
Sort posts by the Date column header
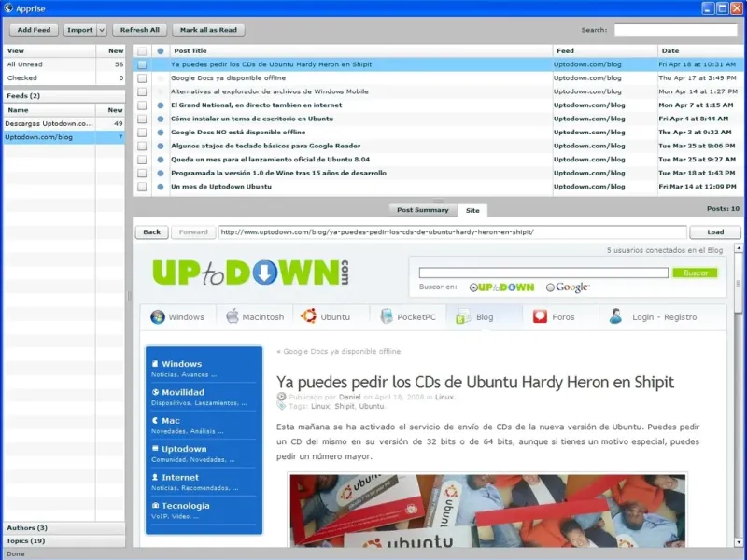click(699, 51)
